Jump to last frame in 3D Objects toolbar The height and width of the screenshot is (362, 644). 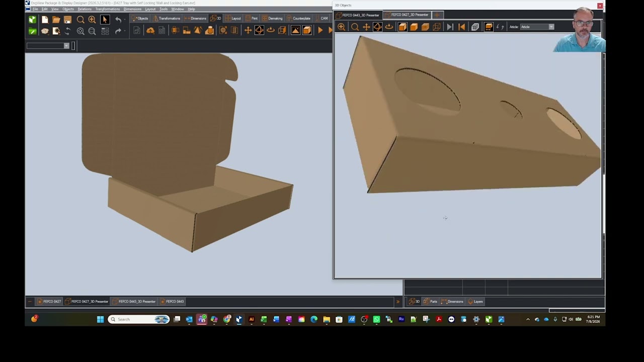coord(450,27)
